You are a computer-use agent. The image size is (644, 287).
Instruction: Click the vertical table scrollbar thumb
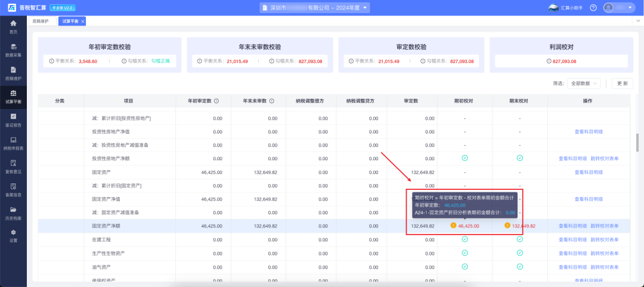pos(637,142)
